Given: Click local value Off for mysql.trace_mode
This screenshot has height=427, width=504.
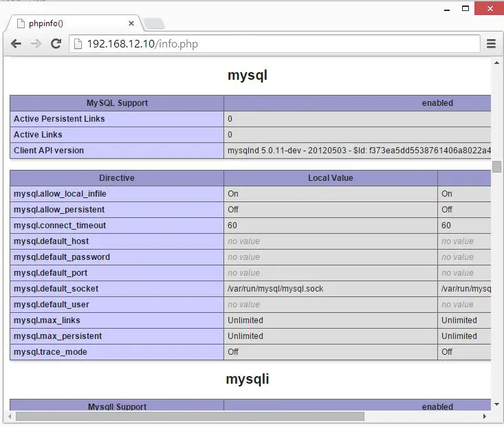Looking at the screenshot, I should [233, 352].
